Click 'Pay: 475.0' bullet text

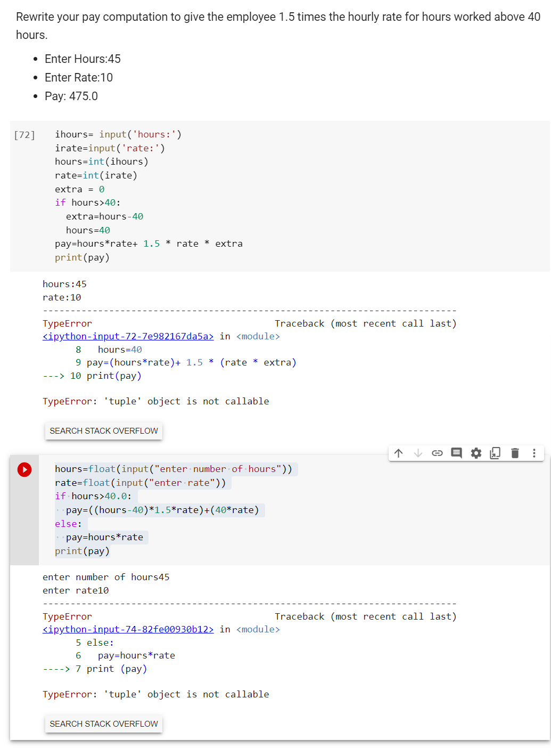(x=71, y=96)
